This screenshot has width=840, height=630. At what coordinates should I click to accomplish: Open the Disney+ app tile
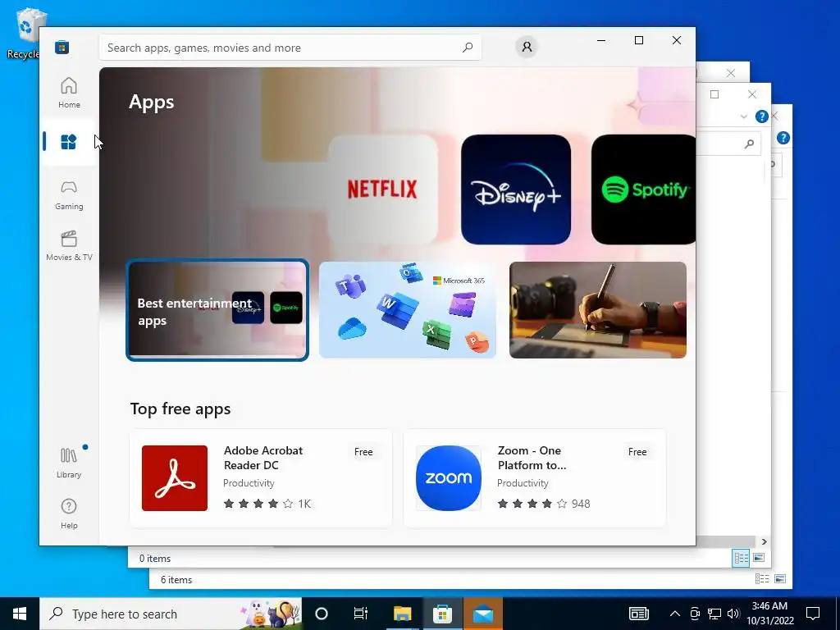(515, 189)
